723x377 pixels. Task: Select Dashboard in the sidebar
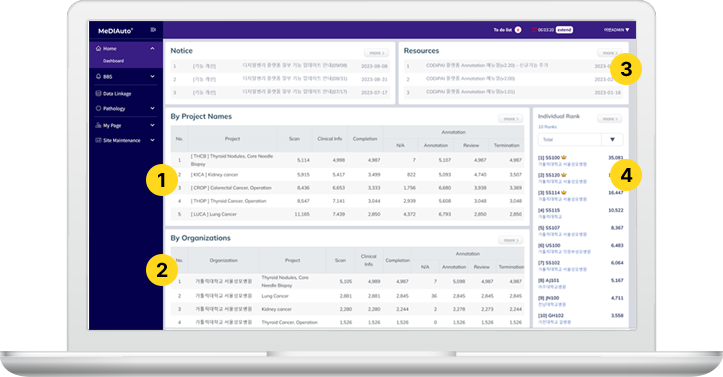[x=113, y=61]
